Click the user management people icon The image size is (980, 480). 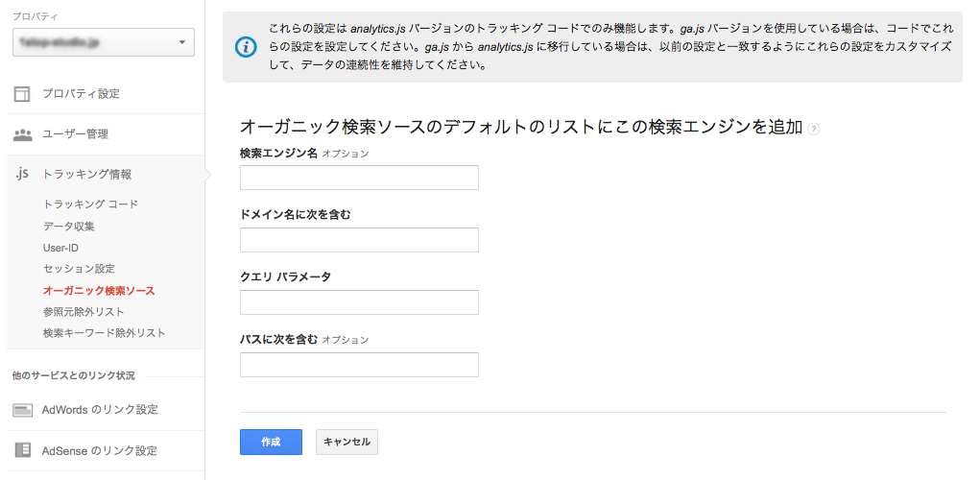22,134
